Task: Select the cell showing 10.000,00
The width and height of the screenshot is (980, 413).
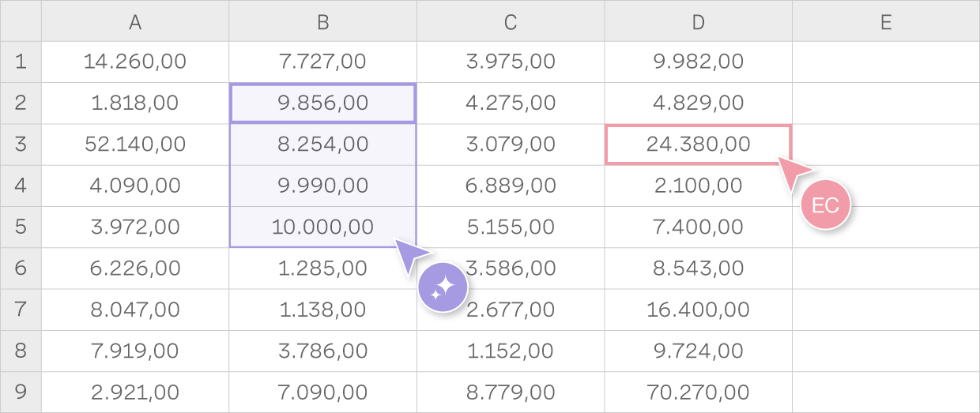Action: point(322,227)
